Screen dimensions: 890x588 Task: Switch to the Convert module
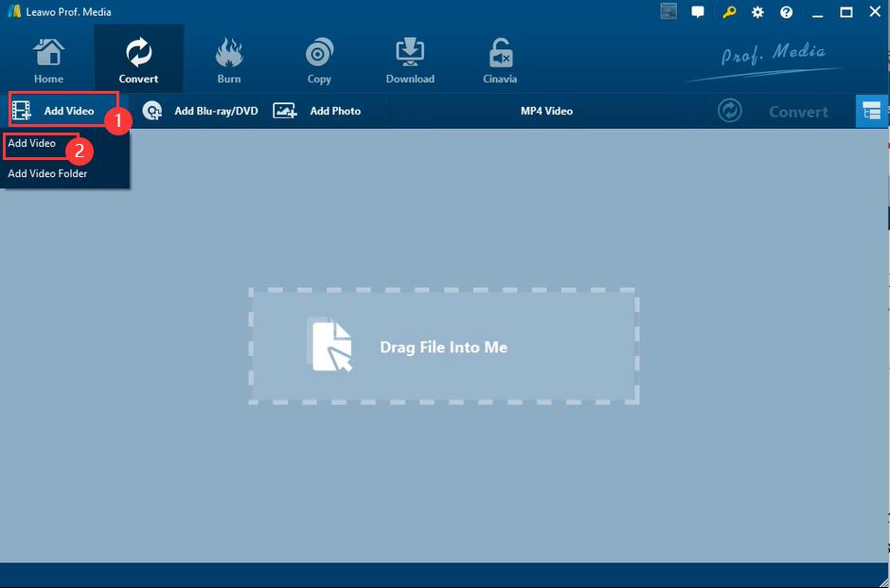138,60
